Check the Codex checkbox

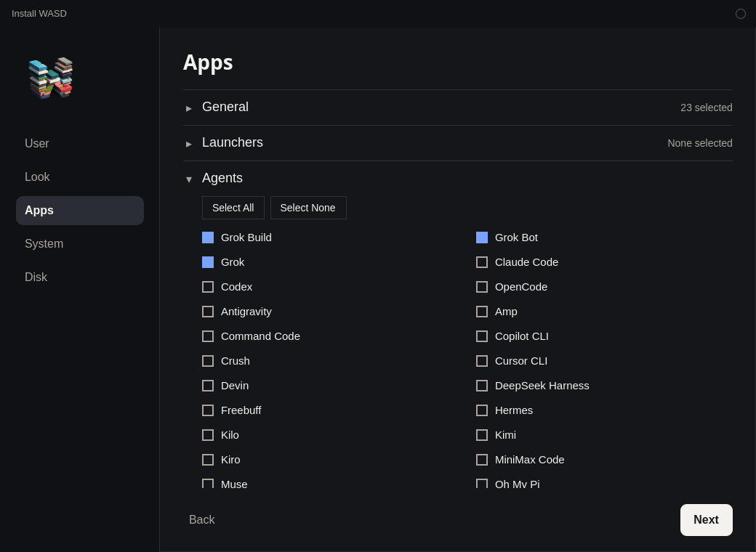(x=208, y=287)
